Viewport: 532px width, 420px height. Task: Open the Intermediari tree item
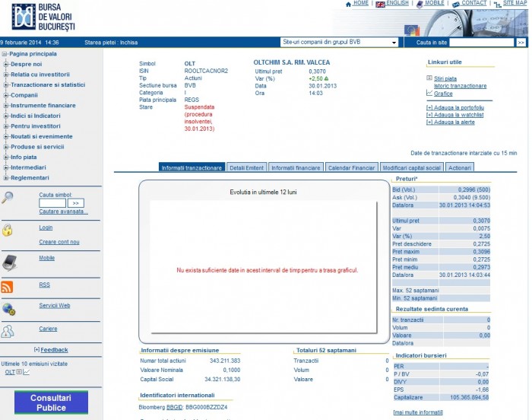(x=28, y=167)
